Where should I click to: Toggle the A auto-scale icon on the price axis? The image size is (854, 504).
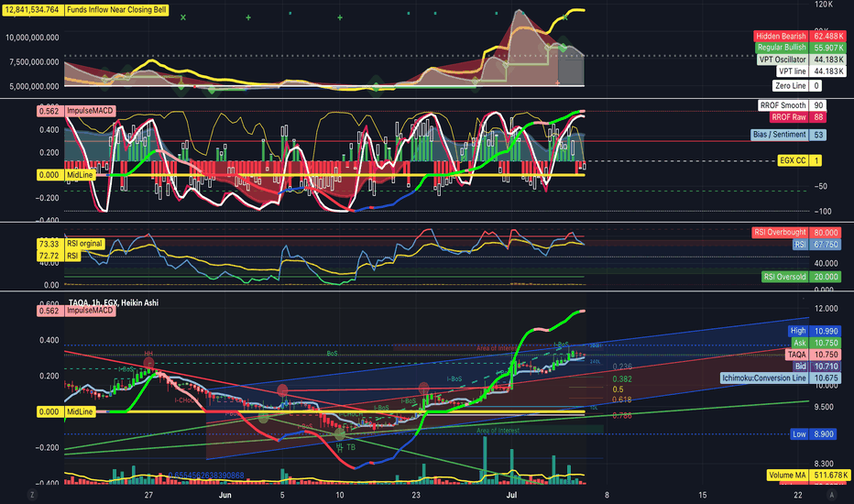click(x=831, y=495)
